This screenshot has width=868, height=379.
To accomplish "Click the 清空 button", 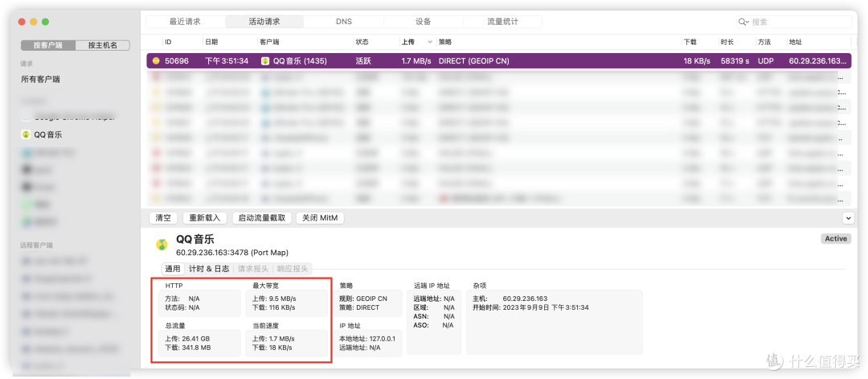I will click(163, 218).
